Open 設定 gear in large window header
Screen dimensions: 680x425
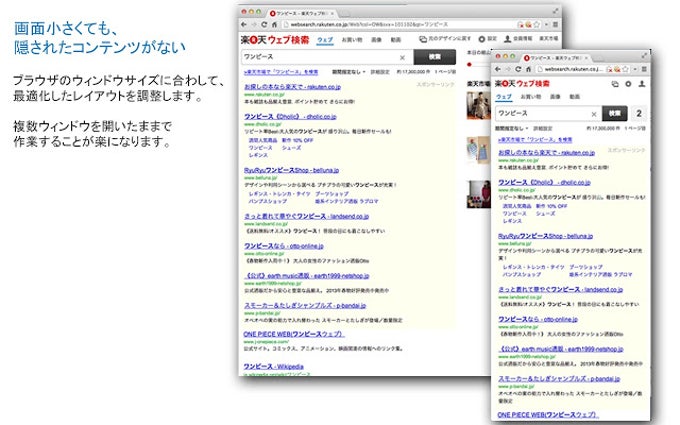tap(481, 39)
